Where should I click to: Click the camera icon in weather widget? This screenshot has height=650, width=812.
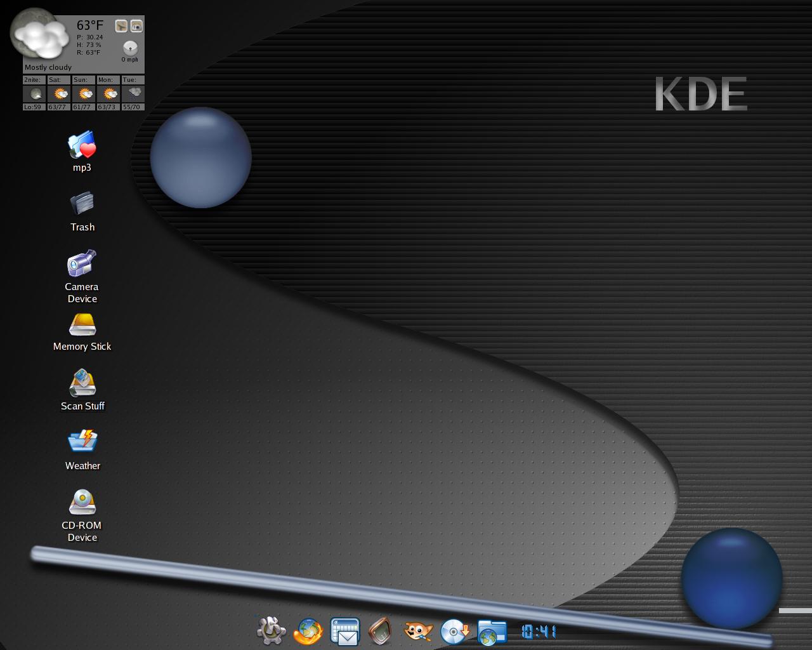136,26
